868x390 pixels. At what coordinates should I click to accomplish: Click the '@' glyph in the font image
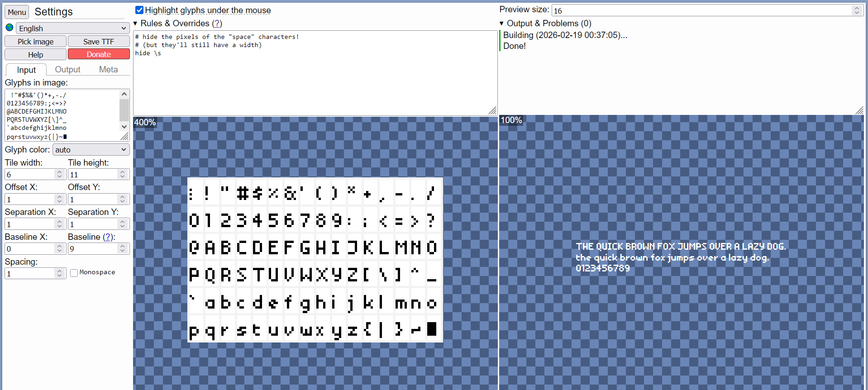(194, 247)
